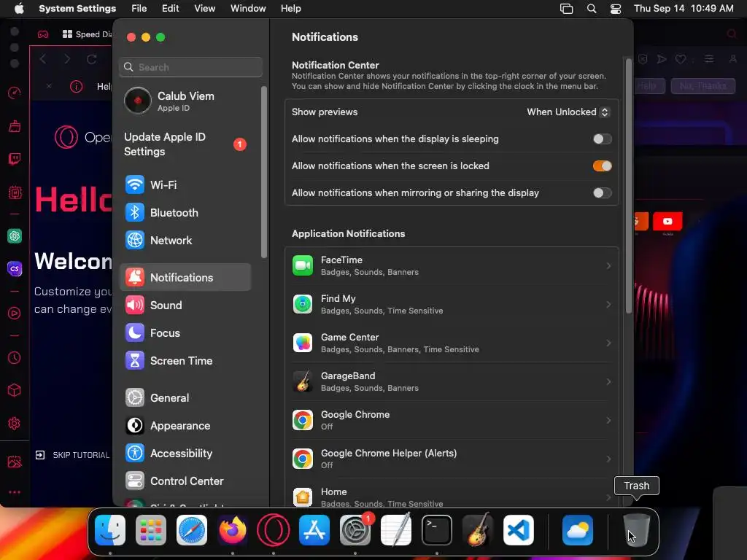Open Visual Studio Code from Dock
The width and height of the screenshot is (747, 560).
click(519, 530)
